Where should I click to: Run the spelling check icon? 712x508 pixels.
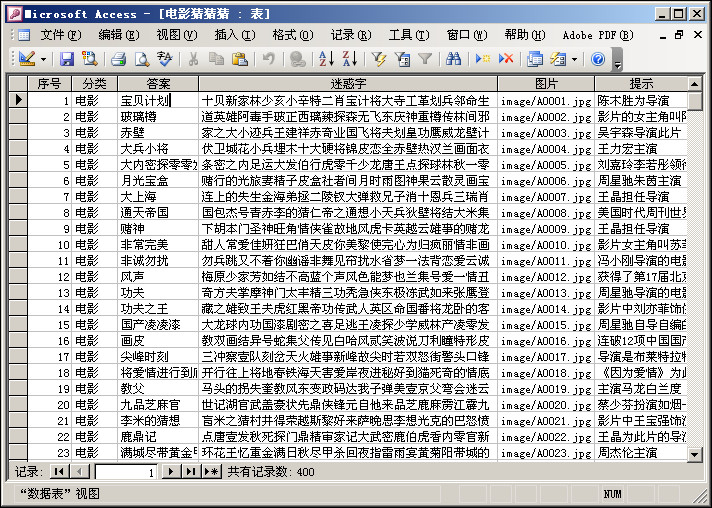[x=164, y=59]
